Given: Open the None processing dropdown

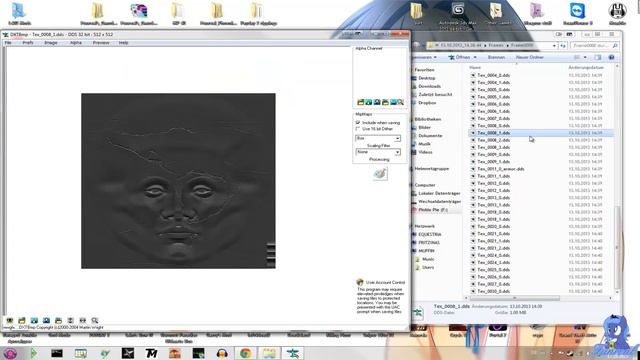Looking at the screenshot, I should click(378, 152).
